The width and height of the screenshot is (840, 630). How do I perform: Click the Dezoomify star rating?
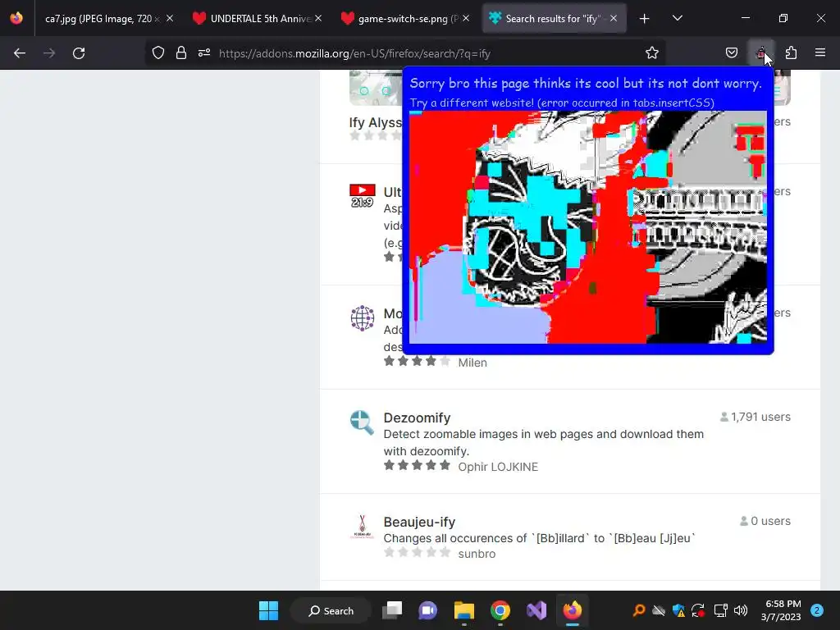[x=417, y=465]
